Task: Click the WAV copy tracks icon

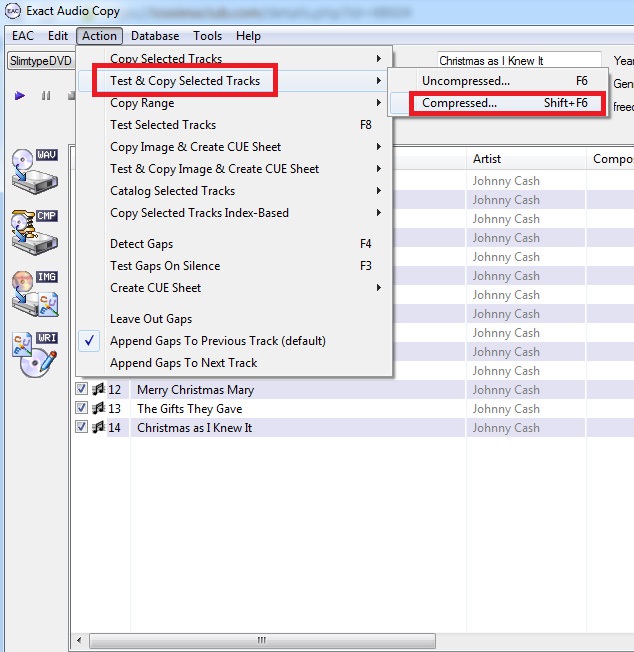Action: point(35,171)
